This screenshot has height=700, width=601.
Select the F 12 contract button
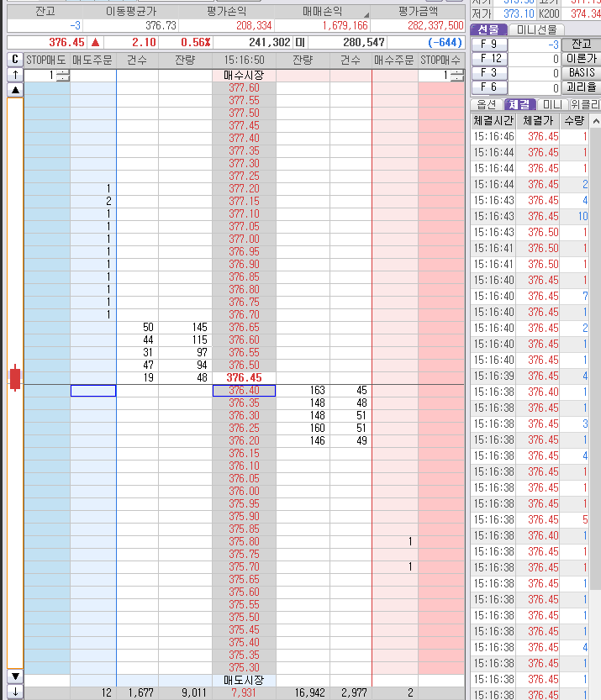489,59
